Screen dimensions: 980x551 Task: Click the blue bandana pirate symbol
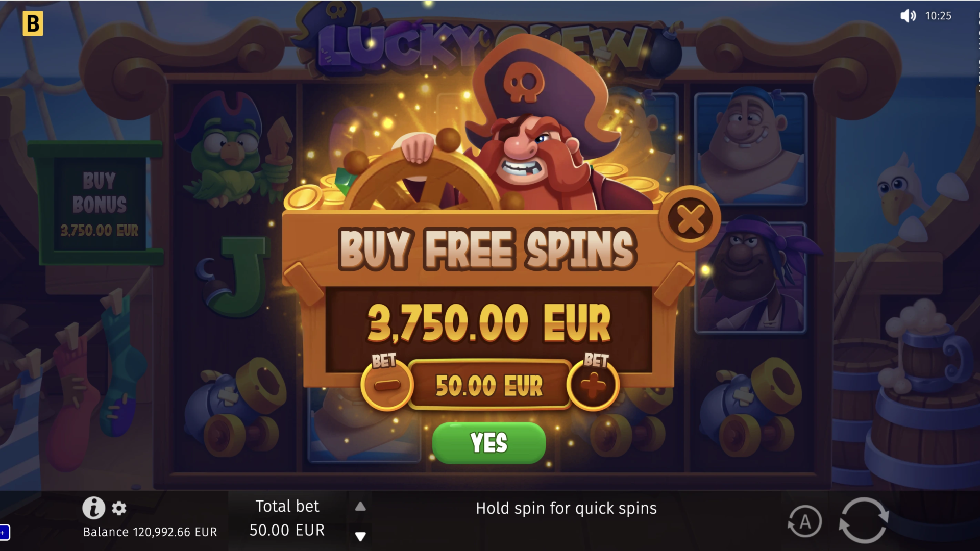[750, 148]
